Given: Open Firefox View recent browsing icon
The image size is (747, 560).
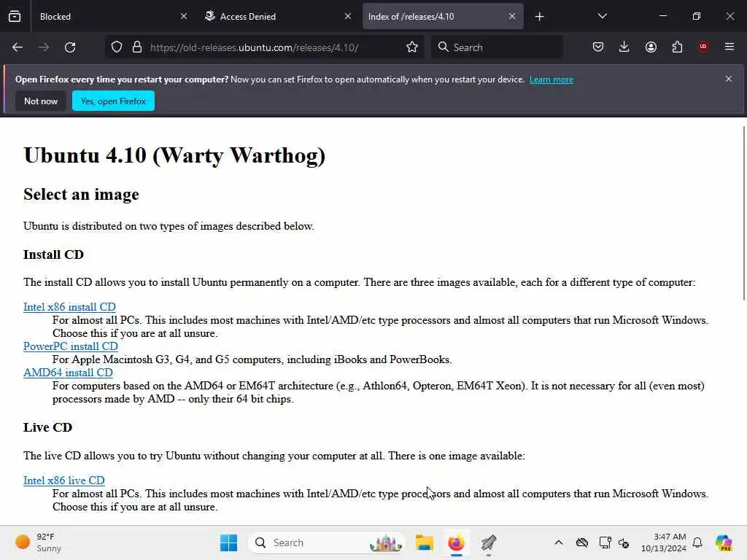Looking at the screenshot, I should [15, 16].
